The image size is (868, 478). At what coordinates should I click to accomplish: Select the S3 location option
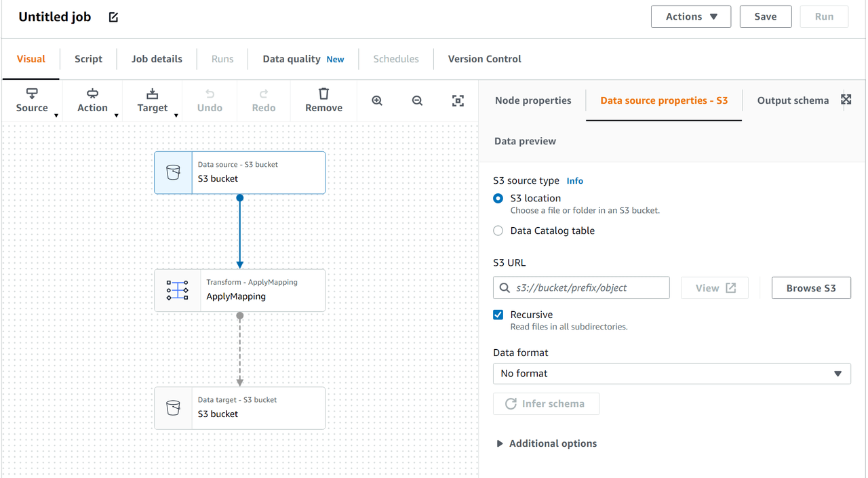[x=498, y=198]
